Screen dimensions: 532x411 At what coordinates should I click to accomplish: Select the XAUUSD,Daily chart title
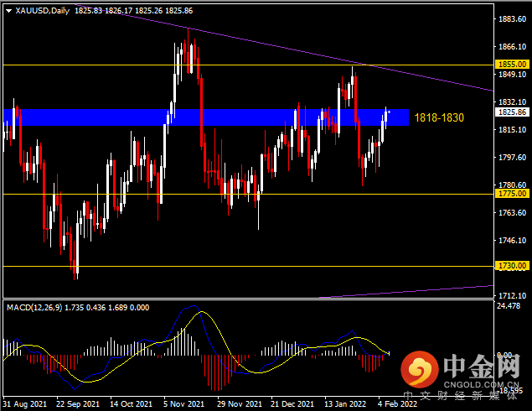[43, 11]
